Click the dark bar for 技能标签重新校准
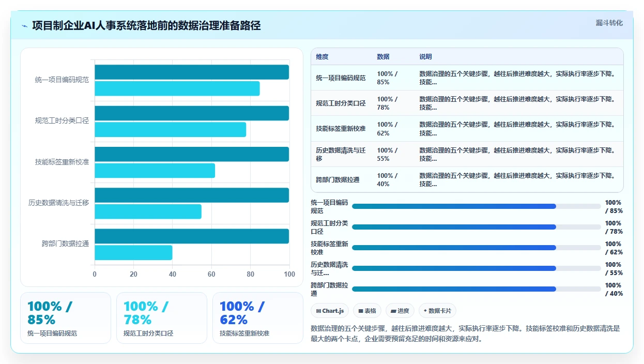The height and width of the screenshot is (364, 644). click(192, 154)
